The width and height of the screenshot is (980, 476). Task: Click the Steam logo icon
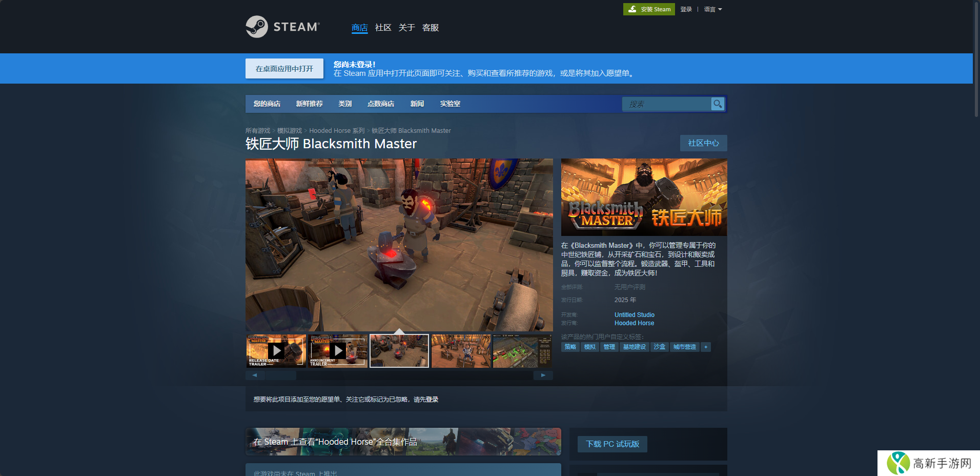(x=257, y=27)
